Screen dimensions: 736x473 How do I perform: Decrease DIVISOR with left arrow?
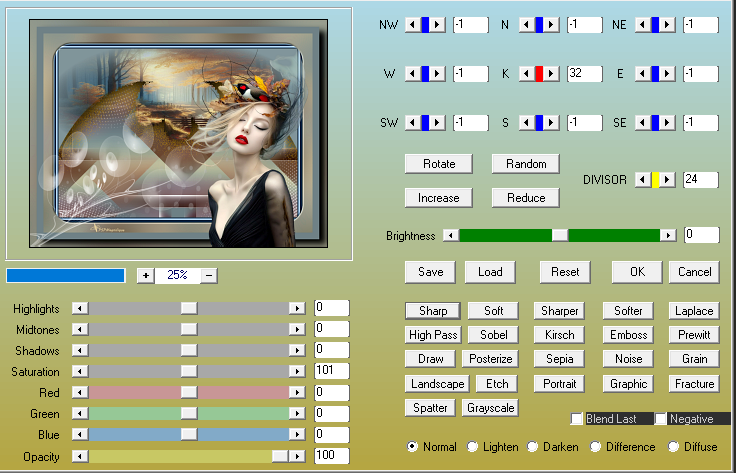click(x=643, y=180)
